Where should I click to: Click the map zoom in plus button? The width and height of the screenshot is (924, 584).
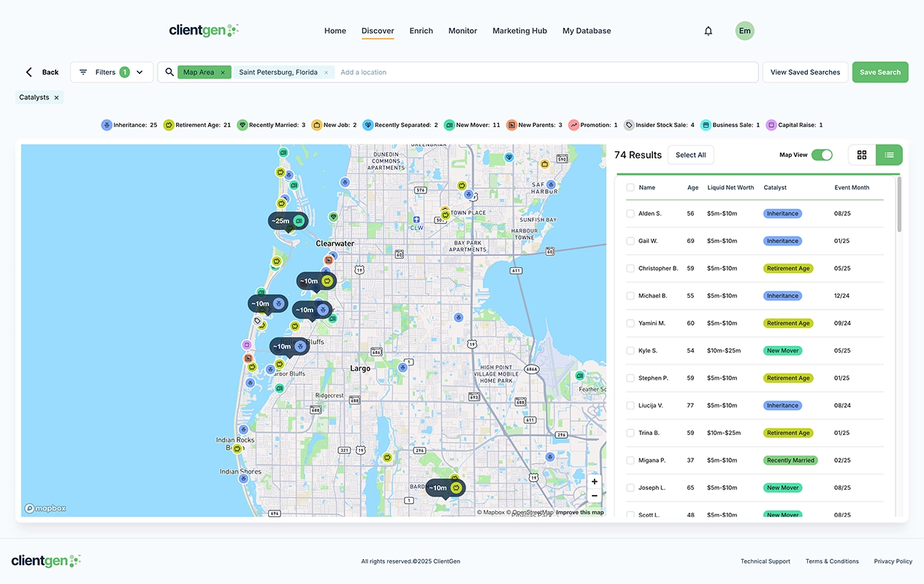[595, 482]
